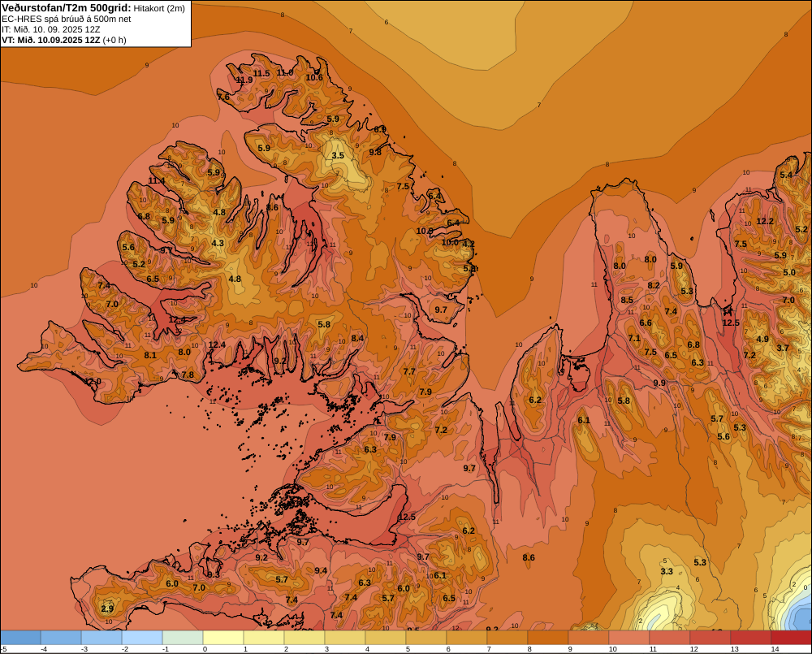This screenshot has height=654, width=812.
Task: Click the 7.8 temperature value
Action: click(x=188, y=375)
